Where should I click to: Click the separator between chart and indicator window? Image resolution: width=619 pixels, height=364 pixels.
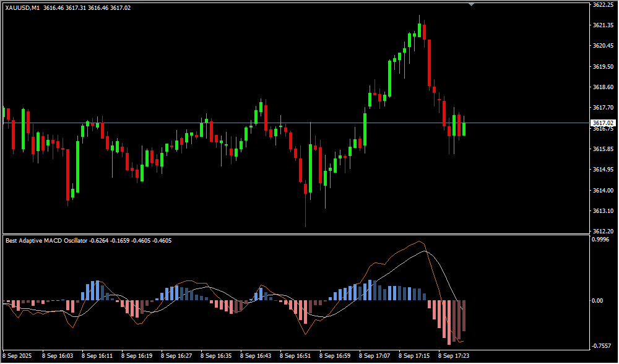click(x=294, y=234)
